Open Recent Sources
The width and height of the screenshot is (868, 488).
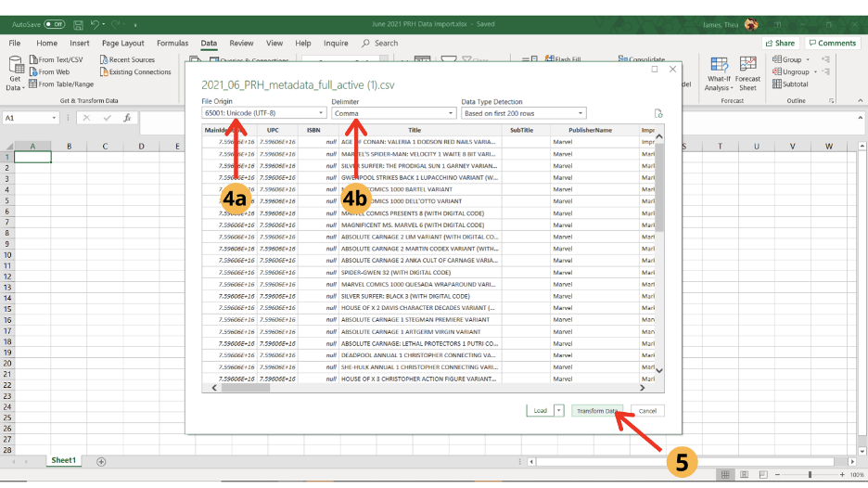[x=127, y=59]
